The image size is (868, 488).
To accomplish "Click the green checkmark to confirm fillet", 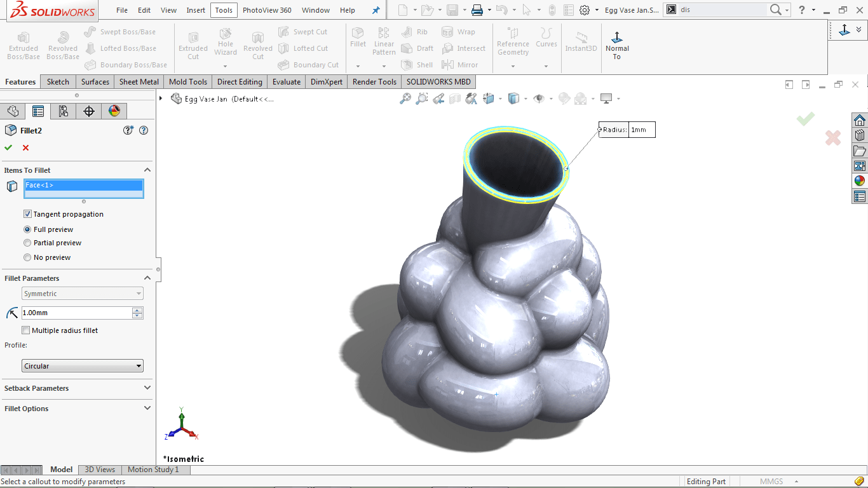I will 9,147.
